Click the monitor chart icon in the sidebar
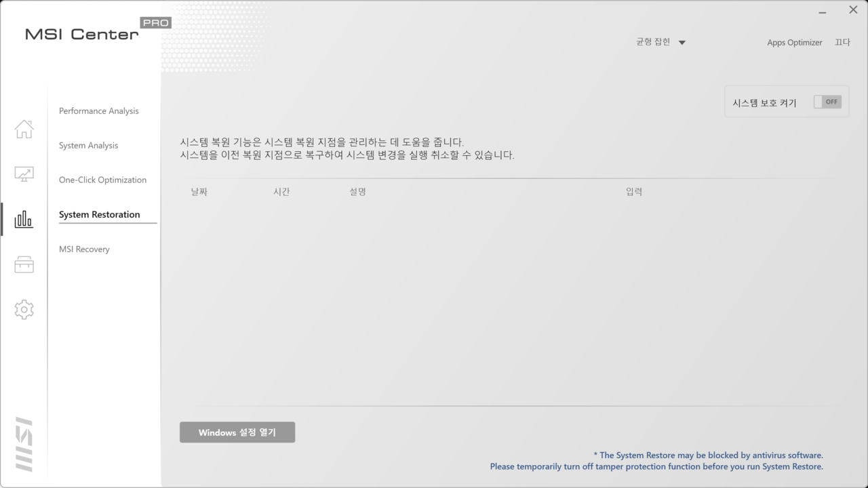The image size is (868, 488). [24, 174]
